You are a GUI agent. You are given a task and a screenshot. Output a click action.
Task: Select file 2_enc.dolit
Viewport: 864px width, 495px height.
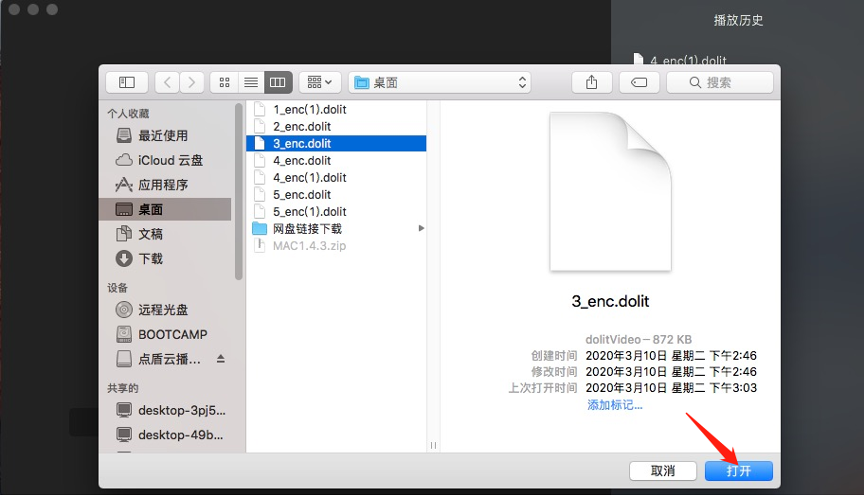[x=336, y=126]
